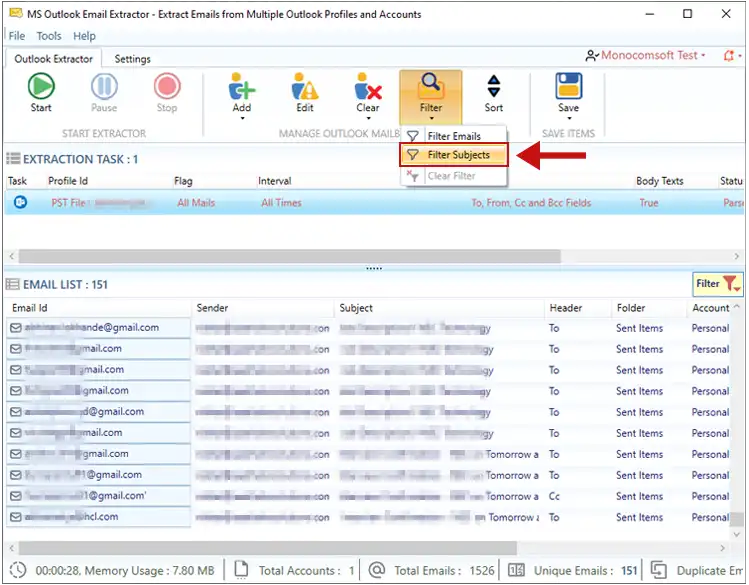Click the Pause extractor icon
Viewport: 749px width, 585px height.
click(x=104, y=86)
